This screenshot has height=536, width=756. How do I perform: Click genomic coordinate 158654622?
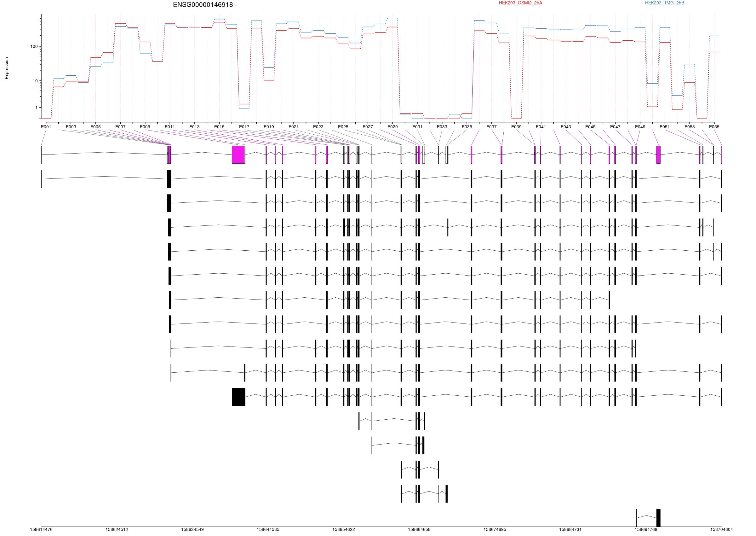coord(344,529)
